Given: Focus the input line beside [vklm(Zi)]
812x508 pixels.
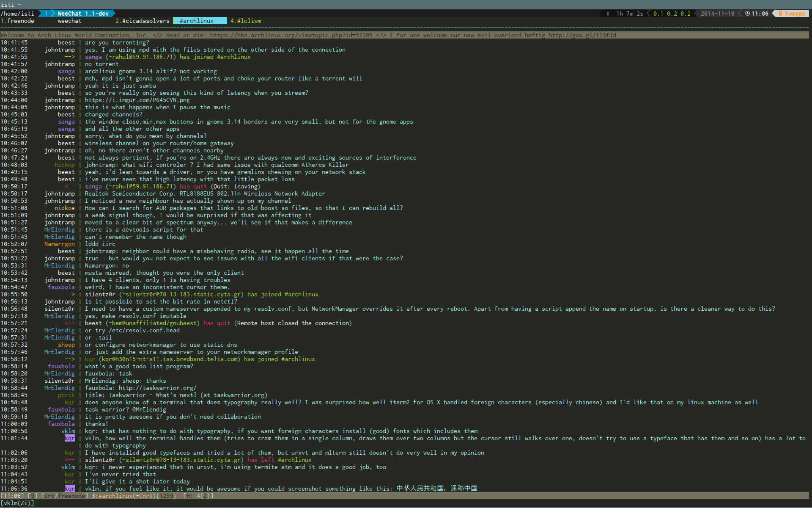Looking at the screenshot, I should pos(423,503).
